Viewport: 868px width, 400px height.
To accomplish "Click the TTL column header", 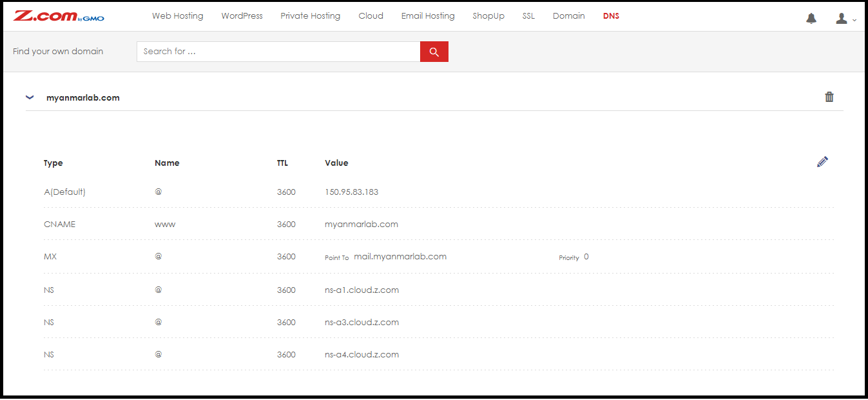I will [283, 163].
